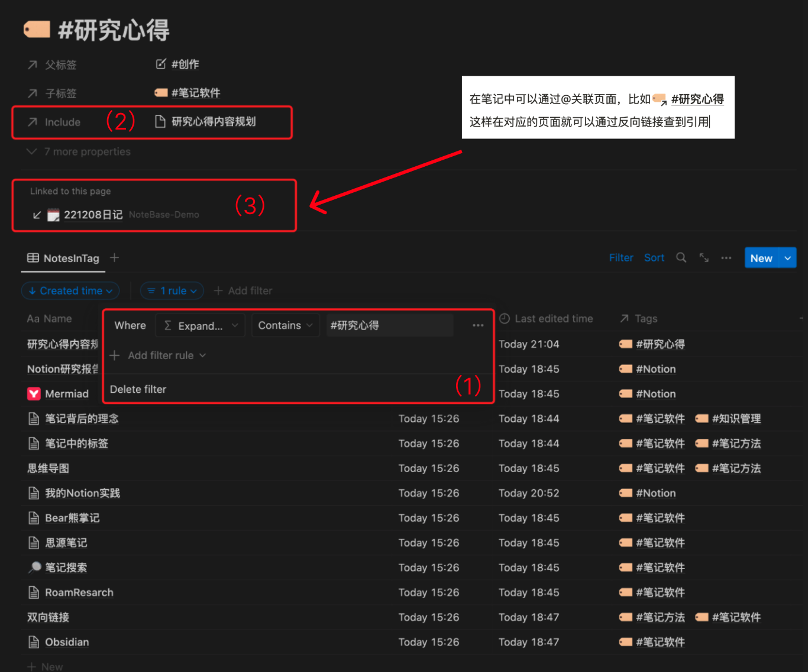The height and width of the screenshot is (672, 808).
Task: Click the #Notion tag in Mermaid row
Action: pos(648,394)
